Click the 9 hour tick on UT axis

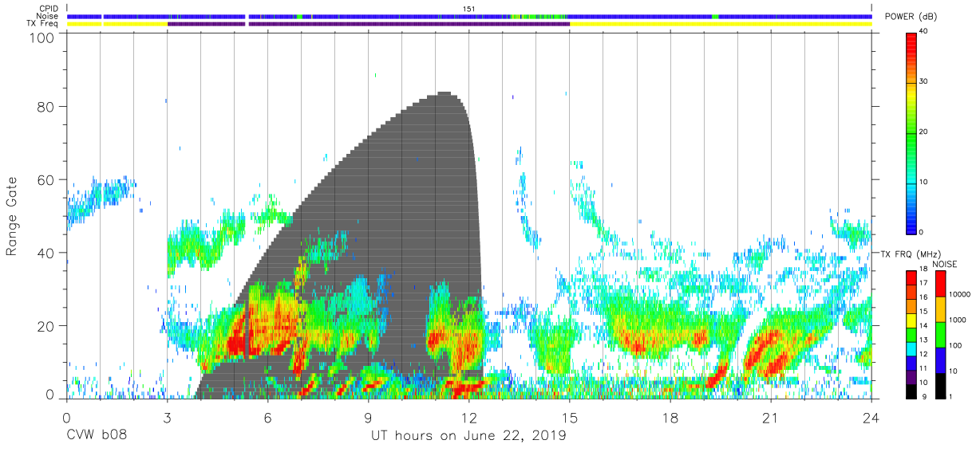pyautogui.click(x=369, y=417)
